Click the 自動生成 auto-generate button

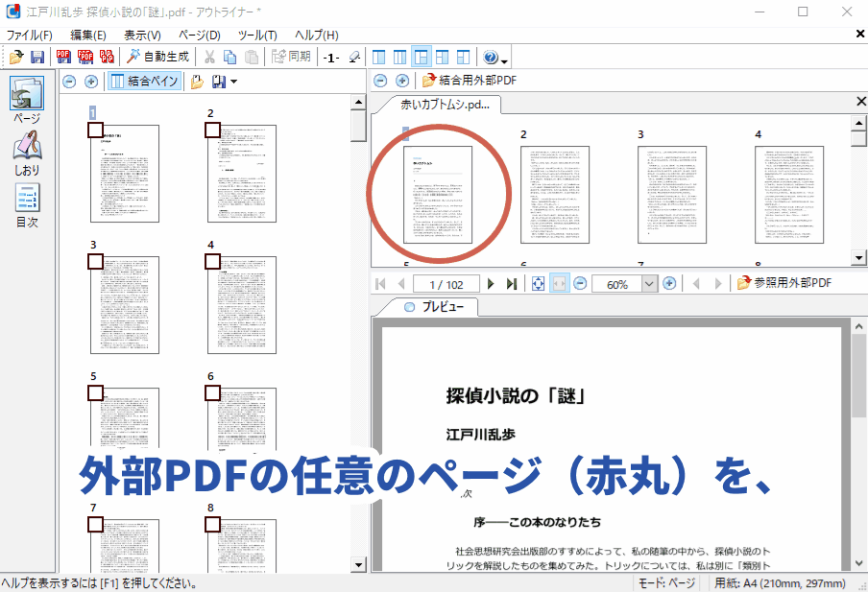(158, 57)
